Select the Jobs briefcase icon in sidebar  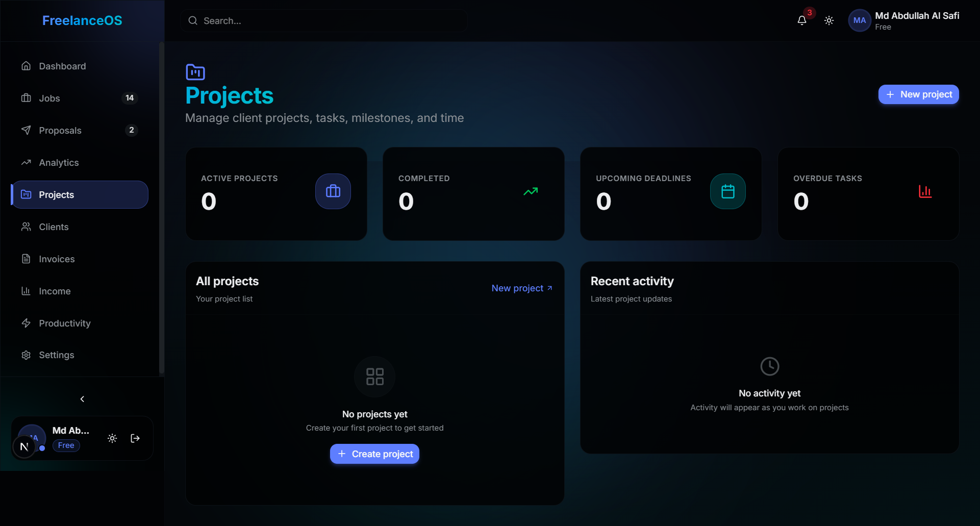tap(26, 98)
